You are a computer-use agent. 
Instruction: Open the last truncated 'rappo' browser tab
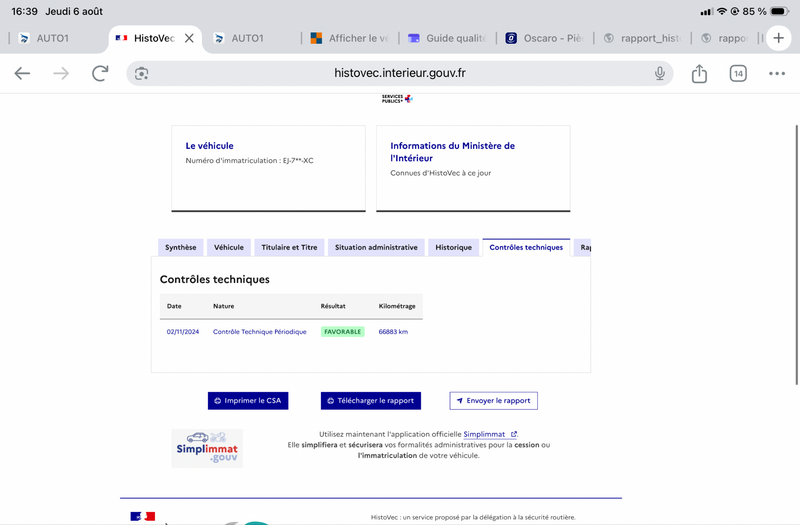(x=724, y=38)
